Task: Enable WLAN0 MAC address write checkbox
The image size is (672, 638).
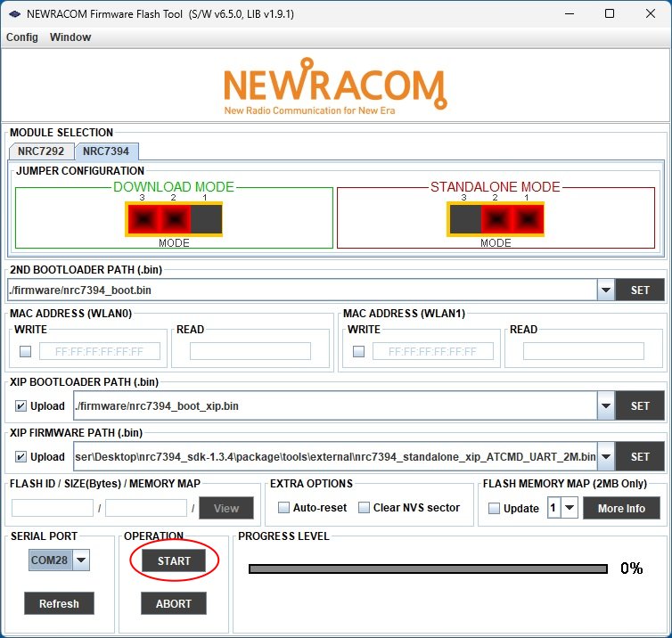Action: 25,351
